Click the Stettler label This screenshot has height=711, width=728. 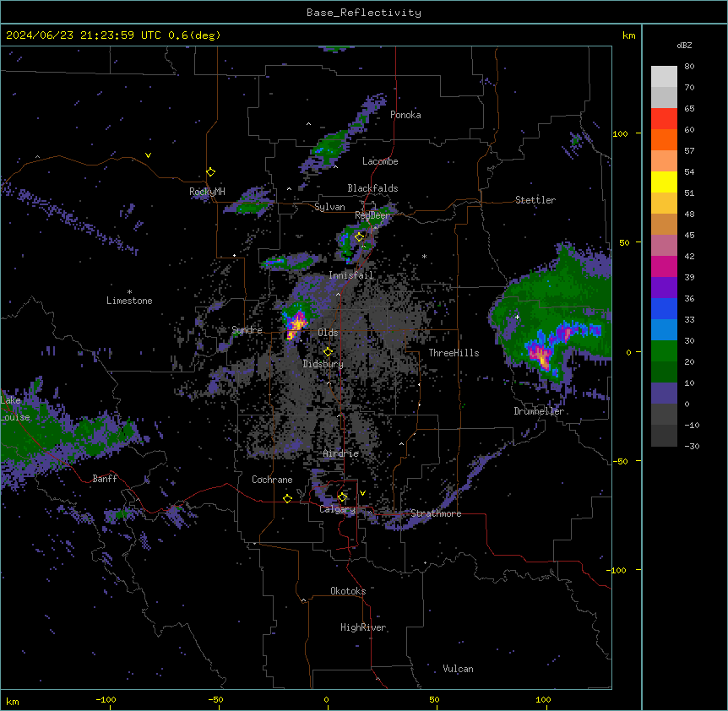(x=535, y=200)
